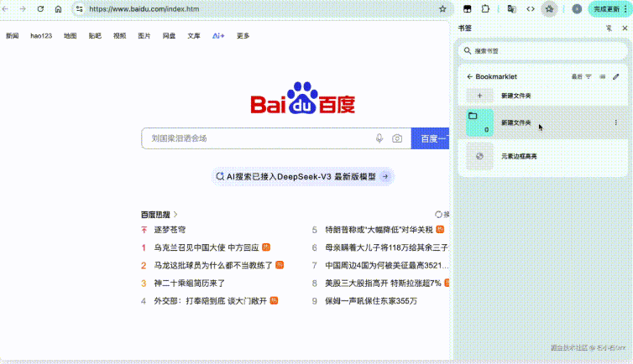Open hot search 乌克兰召见中国大使 中方回应
Image resolution: width=633 pixels, height=364 pixels.
pos(207,247)
